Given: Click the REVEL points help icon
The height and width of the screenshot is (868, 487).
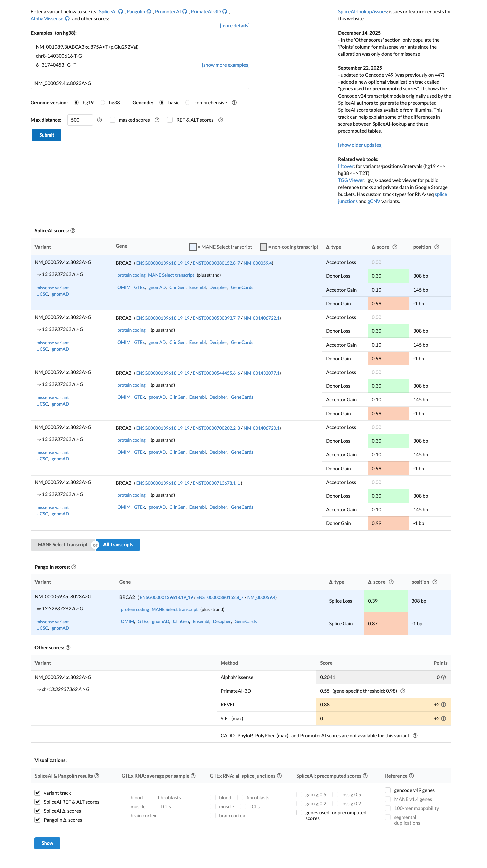Looking at the screenshot, I should pos(444,705).
